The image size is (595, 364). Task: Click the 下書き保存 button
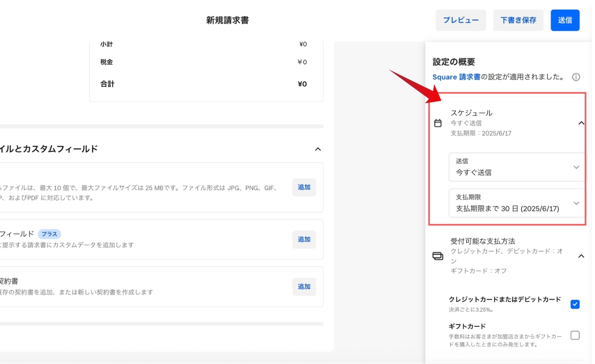point(518,20)
